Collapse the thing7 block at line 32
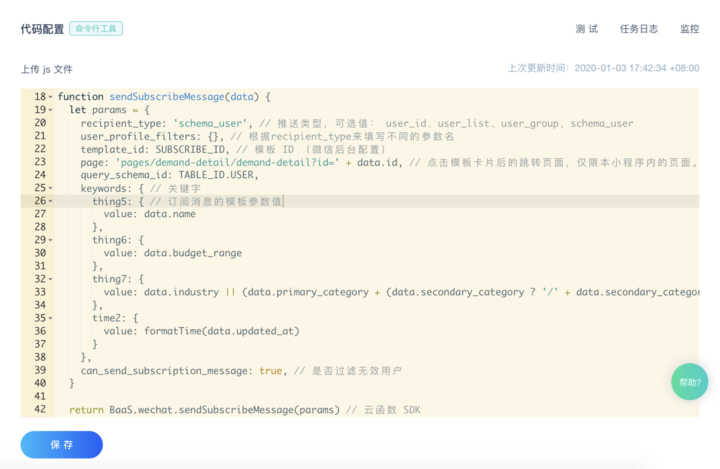The image size is (720, 469). click(x=51, y=279)
